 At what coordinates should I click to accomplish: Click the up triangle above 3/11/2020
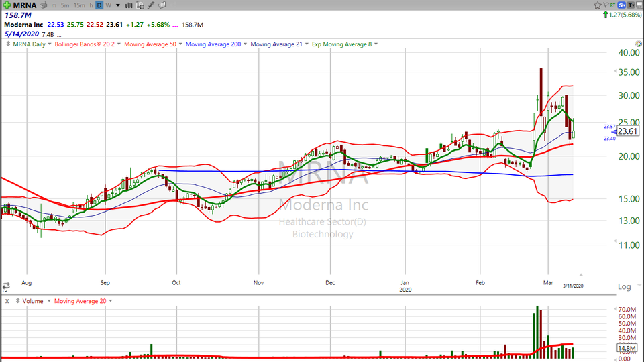pos(581,275)
